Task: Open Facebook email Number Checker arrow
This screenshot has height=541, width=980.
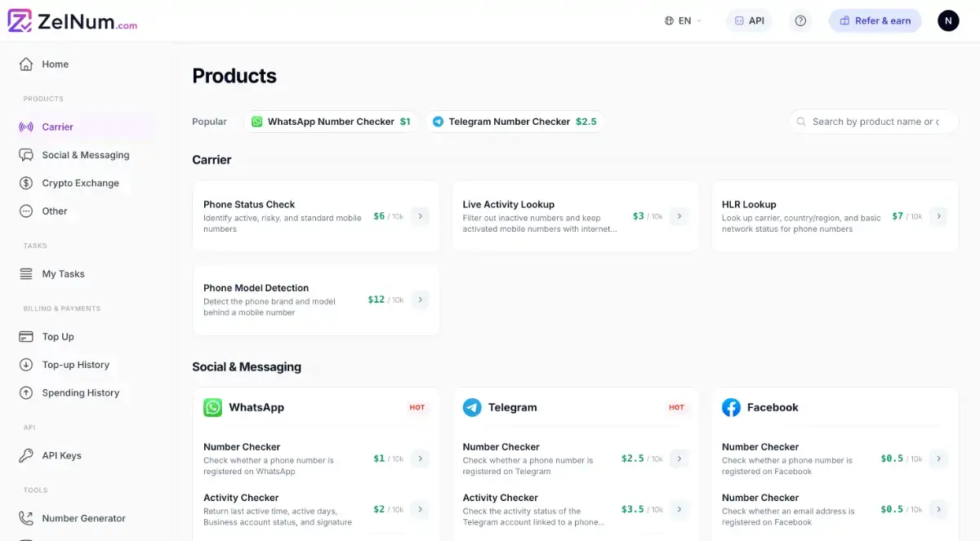Action: pos(938,509)
